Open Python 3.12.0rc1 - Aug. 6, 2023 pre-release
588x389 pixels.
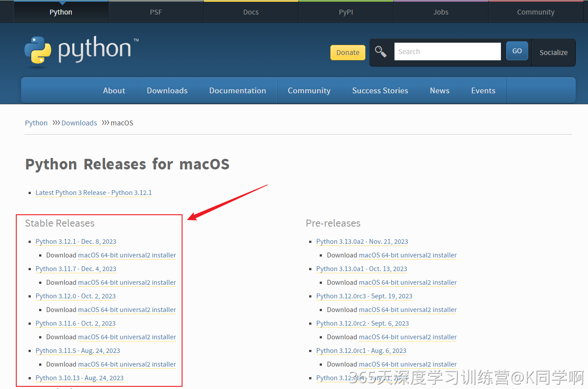tap(361, 351)
